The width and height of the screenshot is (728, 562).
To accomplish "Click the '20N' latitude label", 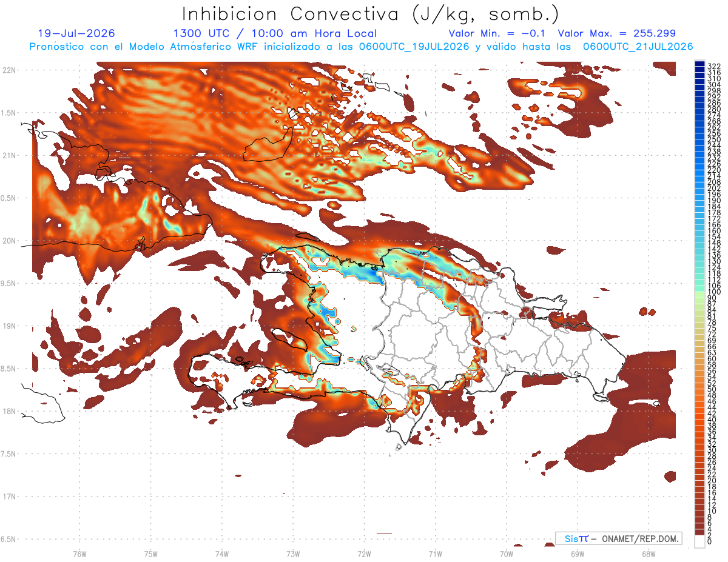I will pyautogui.click(x=8, y=241).
